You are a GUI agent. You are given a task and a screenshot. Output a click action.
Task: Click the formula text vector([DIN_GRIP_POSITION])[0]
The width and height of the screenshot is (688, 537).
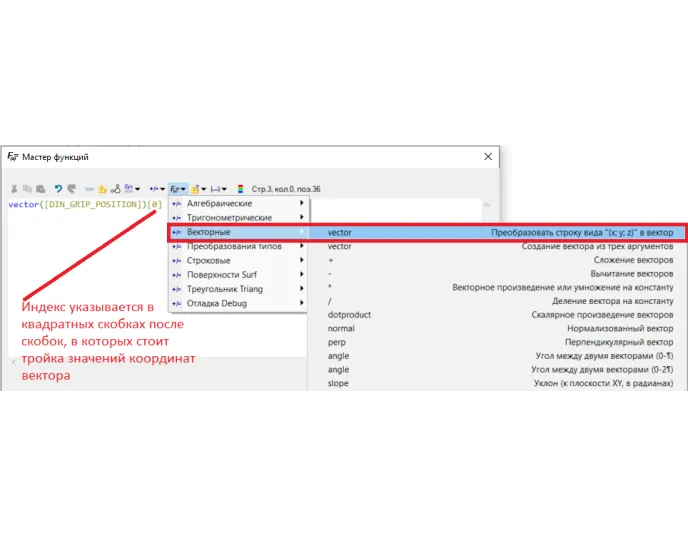(85, 204)
